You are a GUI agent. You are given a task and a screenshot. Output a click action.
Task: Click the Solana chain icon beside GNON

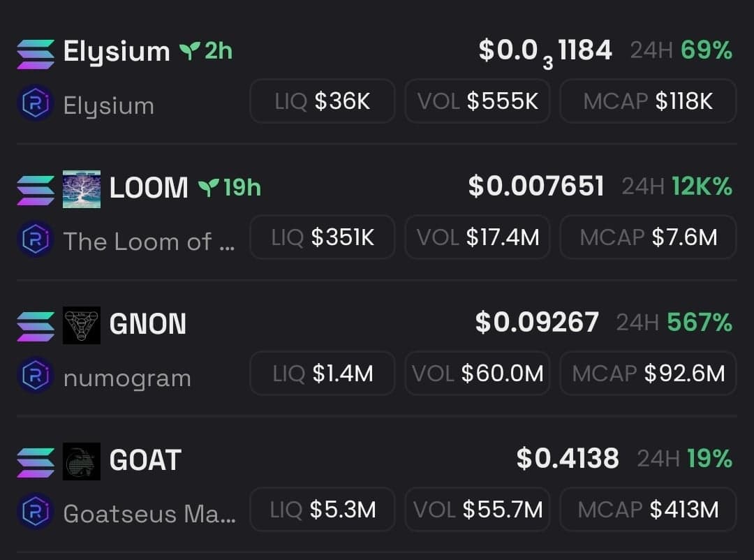coord(35,326)
